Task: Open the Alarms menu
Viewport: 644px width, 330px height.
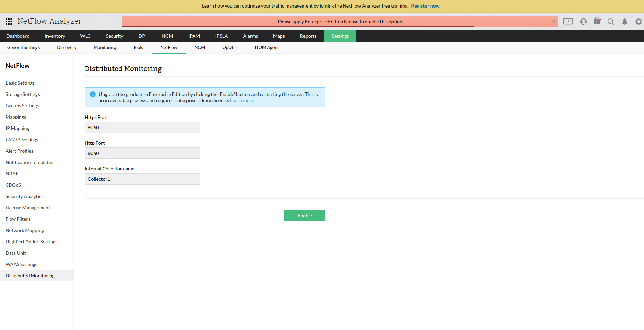Action: coord(250,36)
